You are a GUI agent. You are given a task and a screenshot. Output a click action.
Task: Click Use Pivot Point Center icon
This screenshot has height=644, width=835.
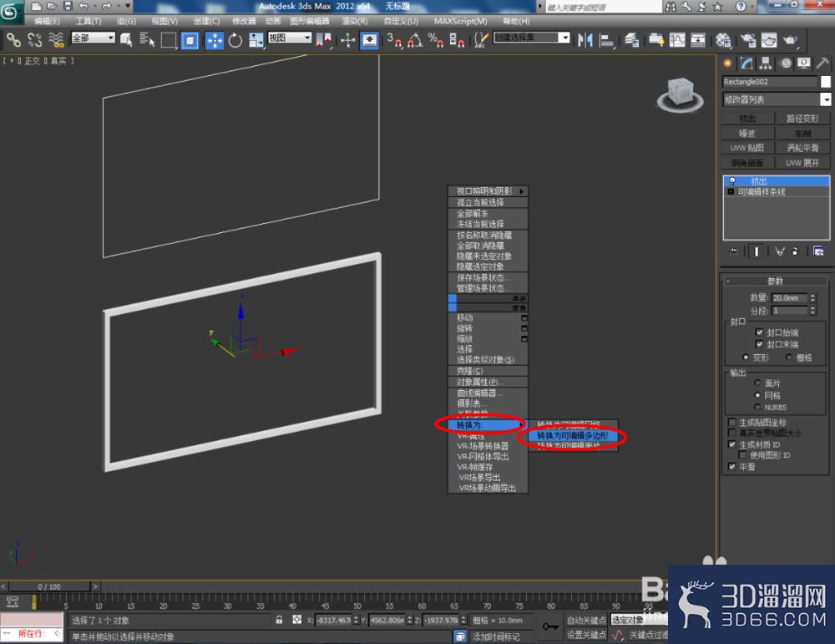point(323,40)
